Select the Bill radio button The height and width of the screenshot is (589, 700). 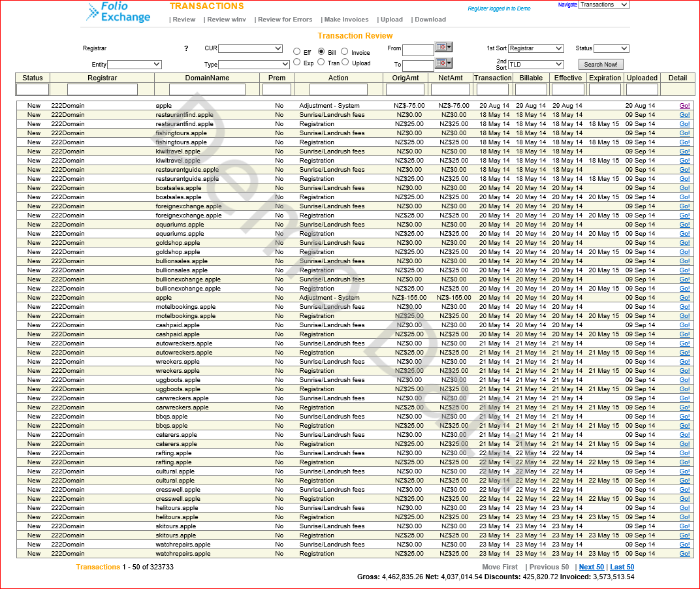pyautogui.click(x=321, y=52)
